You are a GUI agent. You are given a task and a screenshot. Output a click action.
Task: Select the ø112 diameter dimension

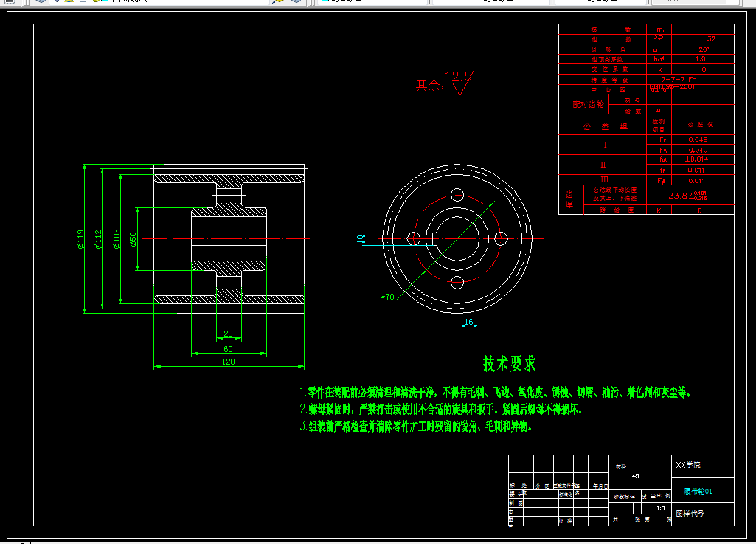98,239
